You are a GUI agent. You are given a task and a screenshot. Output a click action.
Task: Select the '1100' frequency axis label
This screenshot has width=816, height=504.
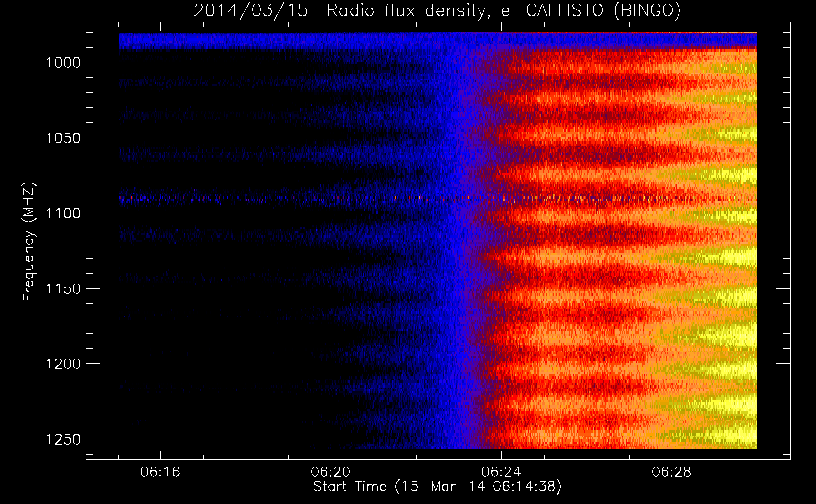64,213
